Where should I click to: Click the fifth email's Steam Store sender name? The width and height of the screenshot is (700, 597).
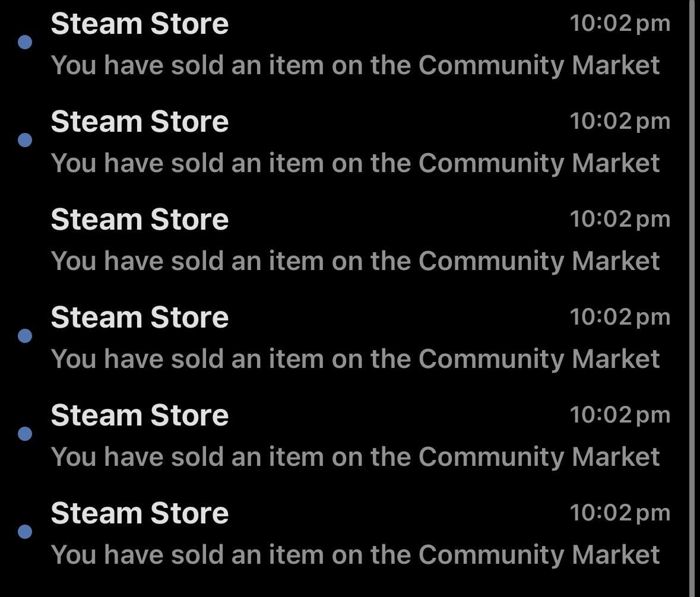point(140,416)
